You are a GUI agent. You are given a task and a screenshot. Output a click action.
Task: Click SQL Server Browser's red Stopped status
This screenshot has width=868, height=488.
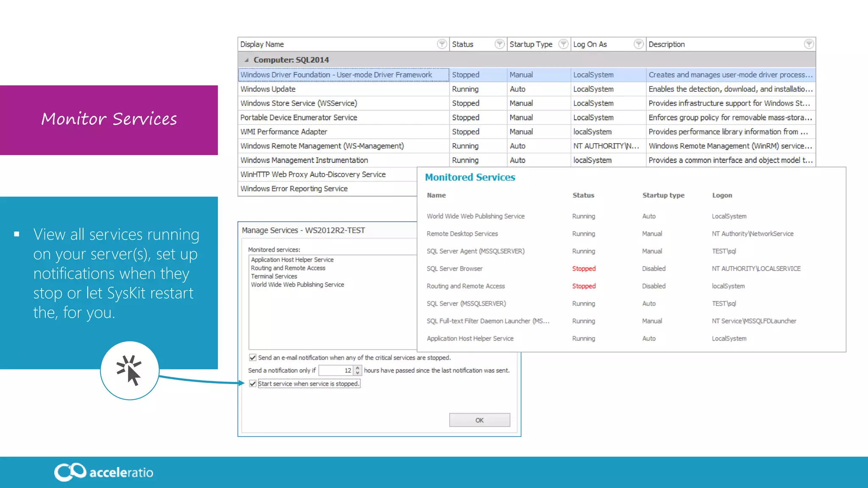(x=584, y=269)
